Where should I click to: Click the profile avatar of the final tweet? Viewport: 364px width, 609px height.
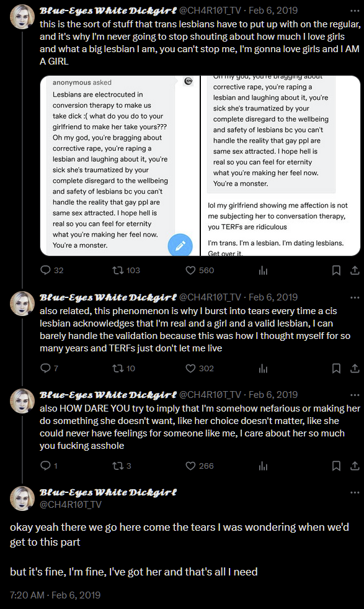point(22,498)
